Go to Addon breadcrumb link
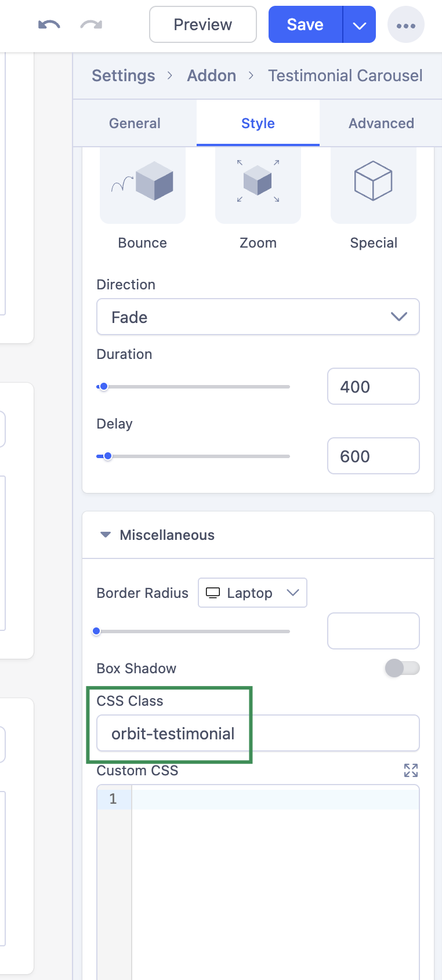This screenshot has width=442, height=980. 212,75
